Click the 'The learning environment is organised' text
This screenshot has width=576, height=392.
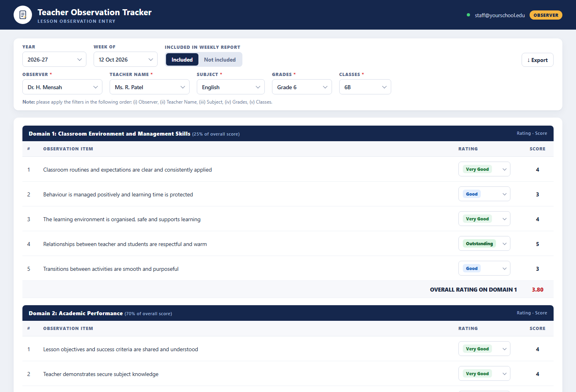pos(122,219)
